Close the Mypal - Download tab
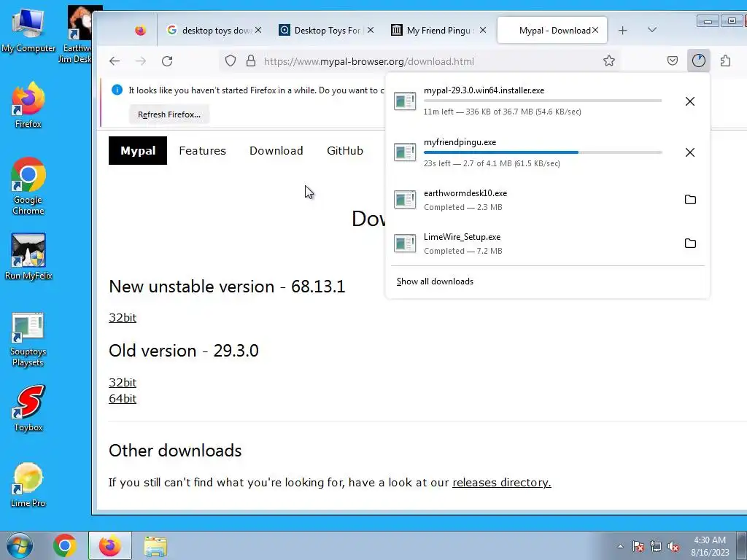The height and width of the screenshot is (560, 747). (x=595, y=30)
